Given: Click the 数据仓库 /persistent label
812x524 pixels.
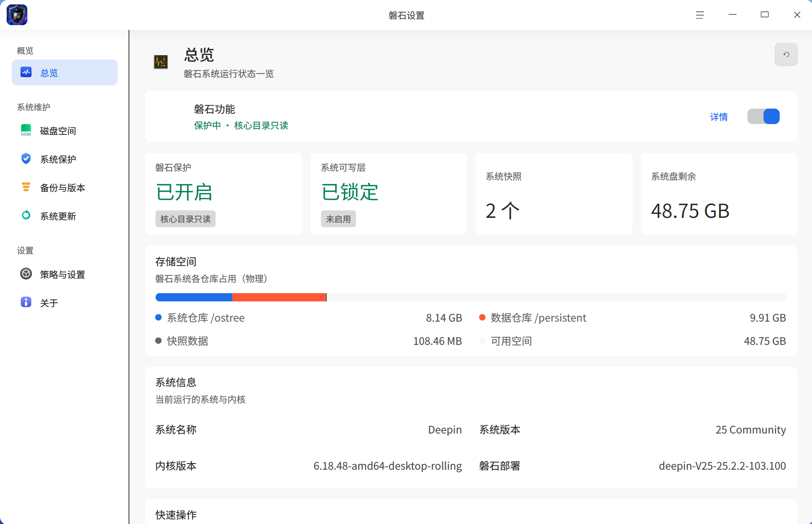Looking at the screenshot, I should pos(538,318).
